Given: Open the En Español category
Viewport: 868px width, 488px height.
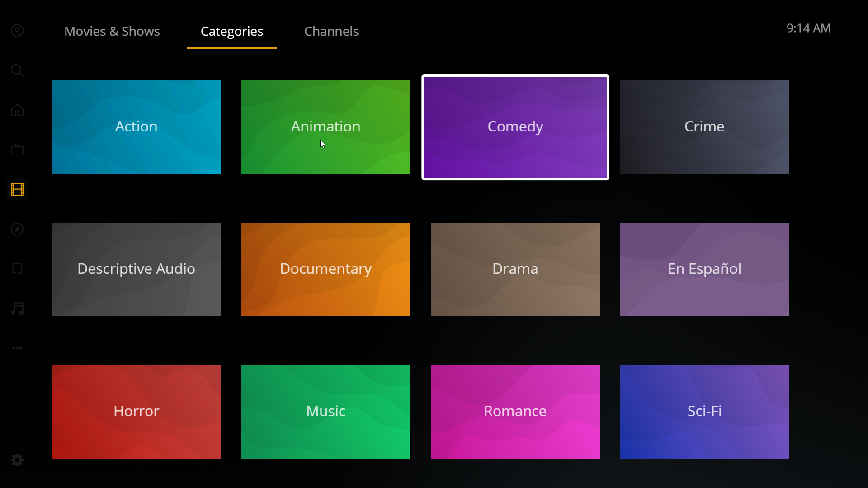Looking at the screenshot, I should 704,269.
